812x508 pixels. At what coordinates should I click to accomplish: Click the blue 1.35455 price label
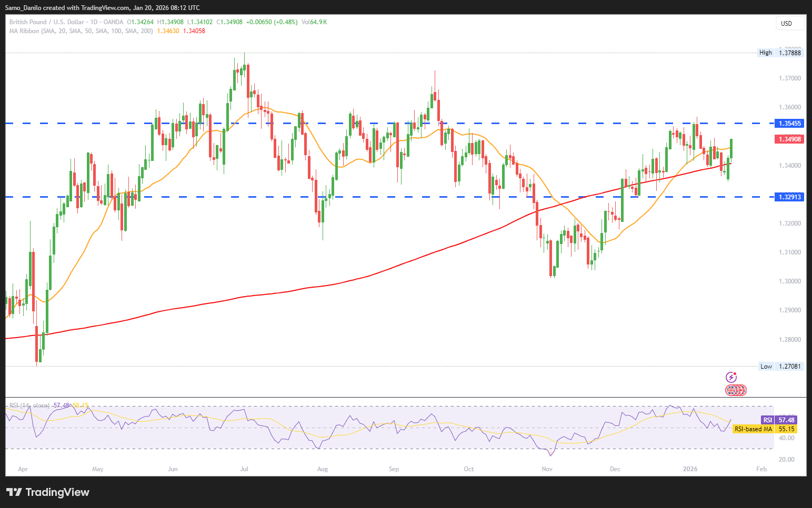pos(789,124)
